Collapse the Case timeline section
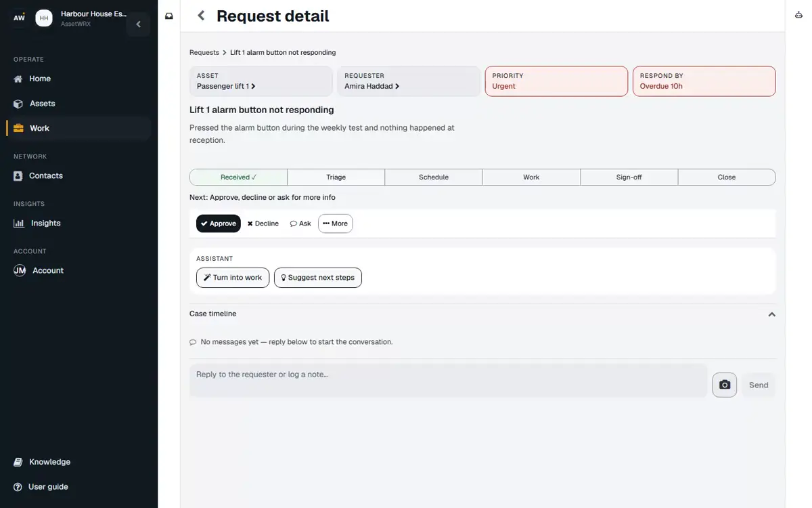 771,314
